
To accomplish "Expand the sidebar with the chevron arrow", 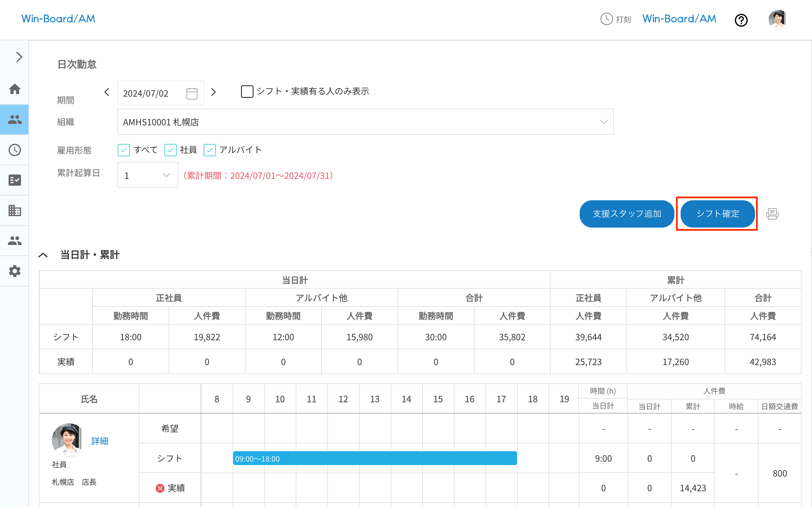I will 19,57.
